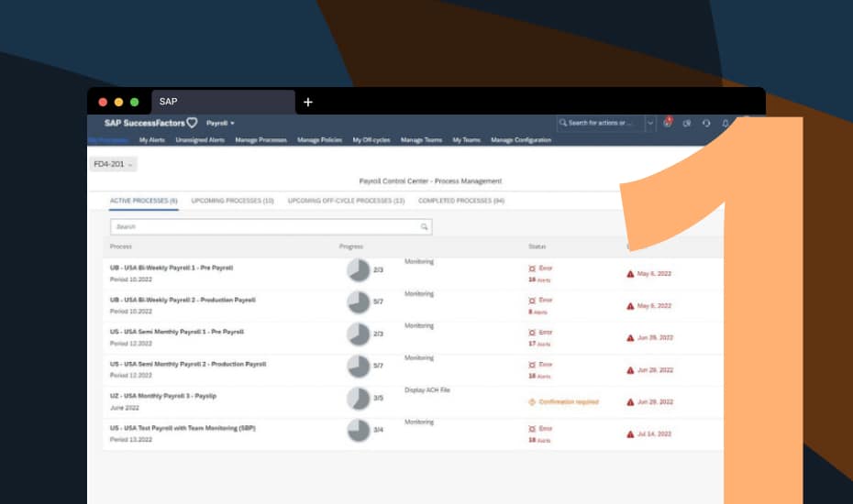This screenshot has width=853, height=504.
Task: Sort by the Progress column header
Action: click(x=351, y=247)
